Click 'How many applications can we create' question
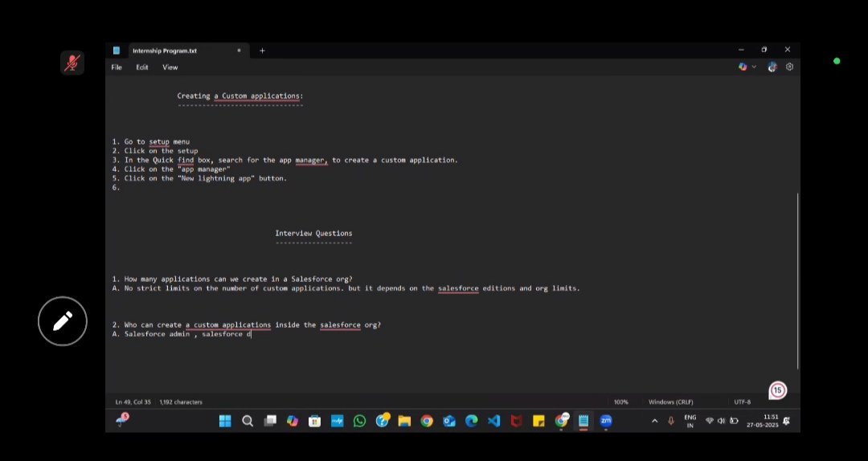Image resolution: width=868 pixels, height=461 pixels. [232, 279]
